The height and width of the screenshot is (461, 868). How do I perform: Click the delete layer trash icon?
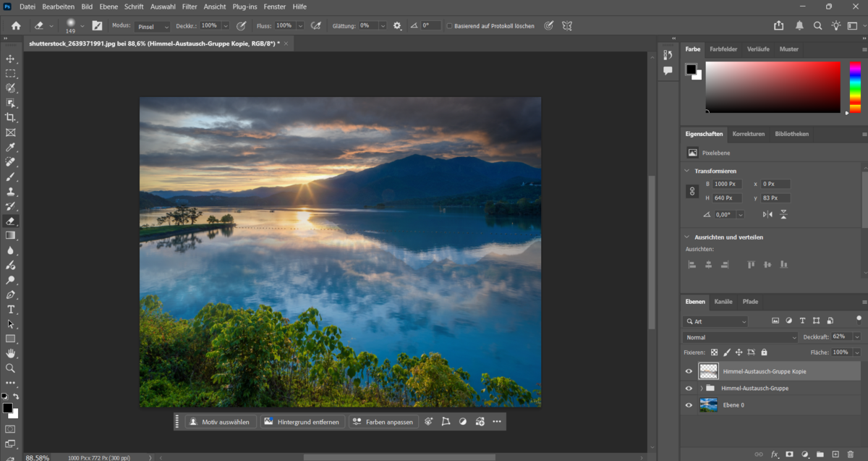(851, 454)
